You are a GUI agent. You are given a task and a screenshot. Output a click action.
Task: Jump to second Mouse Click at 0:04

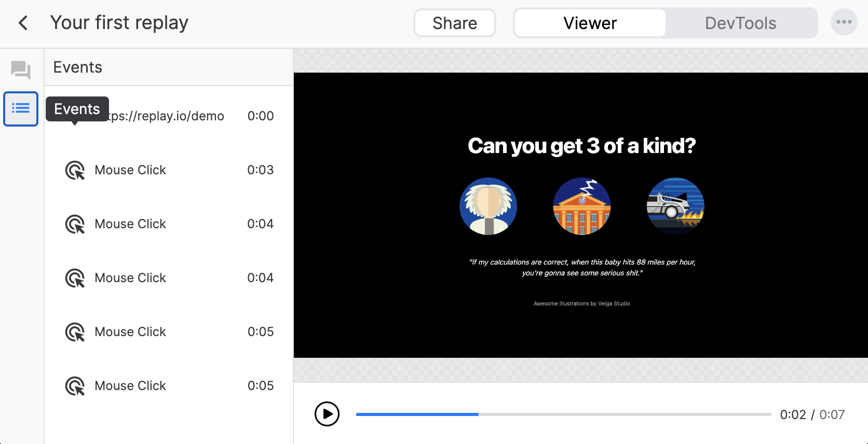(169, 278)
